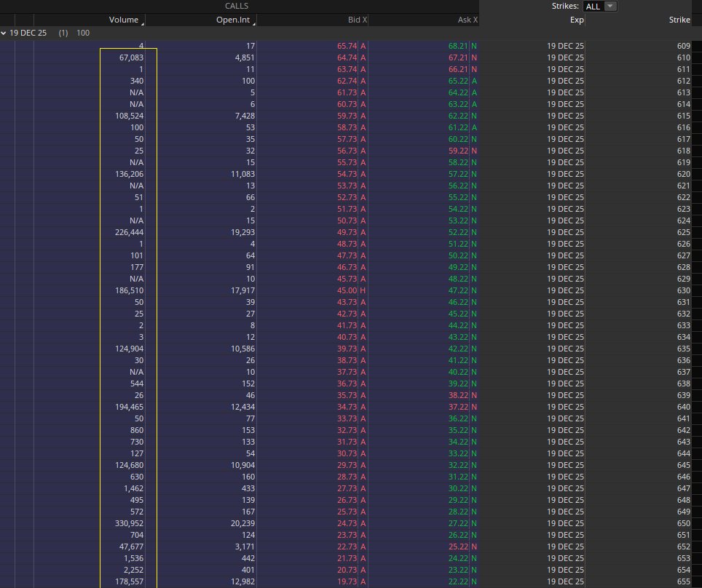Click the 100 multiplier label next to expiration

click(x=83, y=33)
